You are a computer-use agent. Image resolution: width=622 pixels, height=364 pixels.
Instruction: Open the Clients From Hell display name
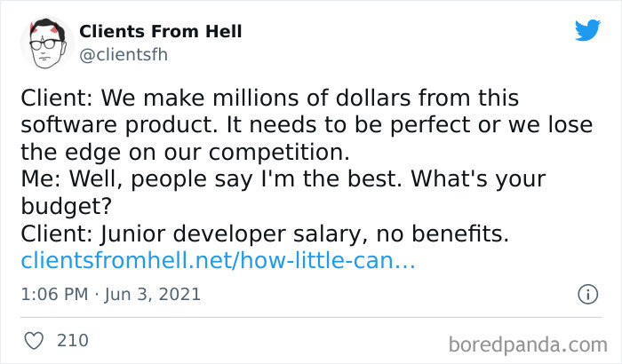(x=160, y=32)
